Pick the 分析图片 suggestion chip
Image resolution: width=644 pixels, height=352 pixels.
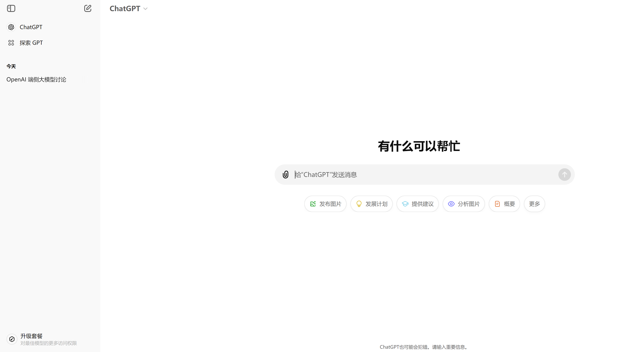coord(464,204)
